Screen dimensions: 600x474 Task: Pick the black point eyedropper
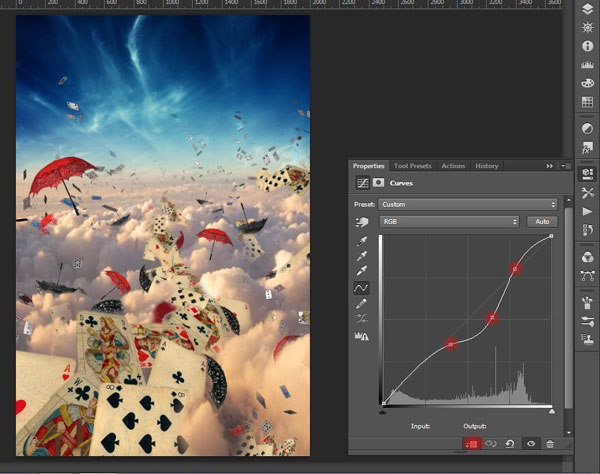pos(362,241)
